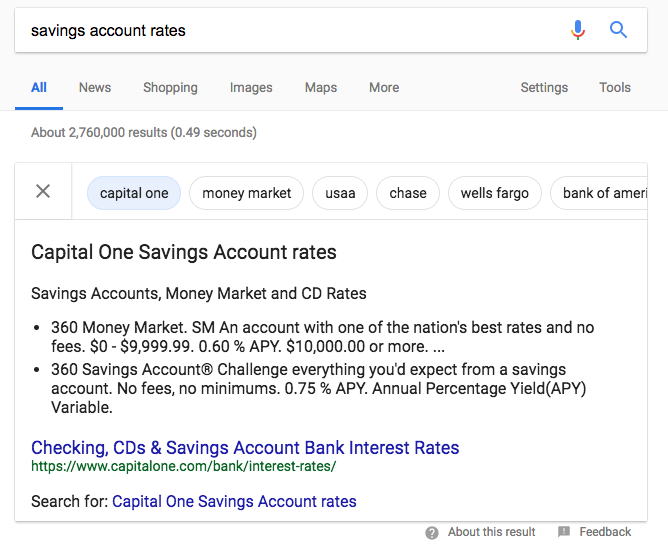The height and width of the screenshot is (546, 668).
Task: Switch to the News tab
Action: tap(95, 87)
